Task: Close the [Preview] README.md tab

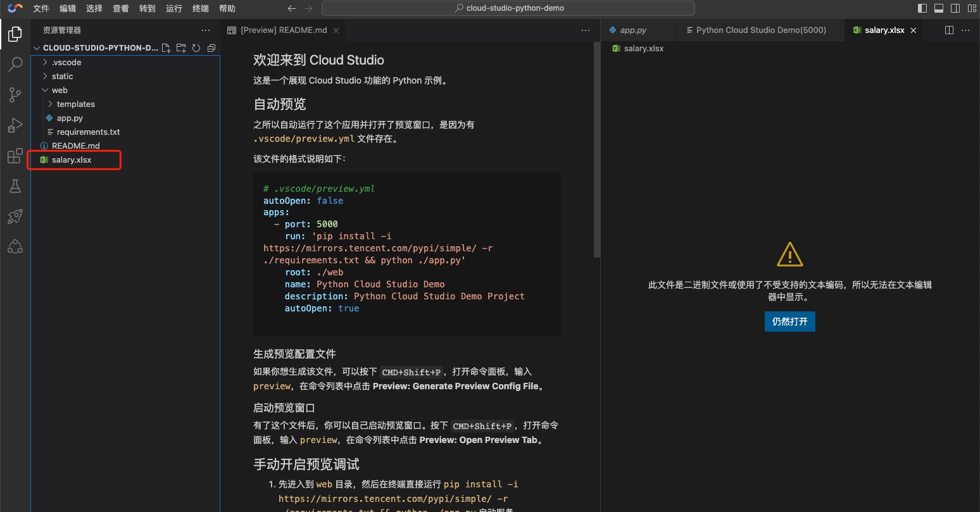Action: [336, 30]
